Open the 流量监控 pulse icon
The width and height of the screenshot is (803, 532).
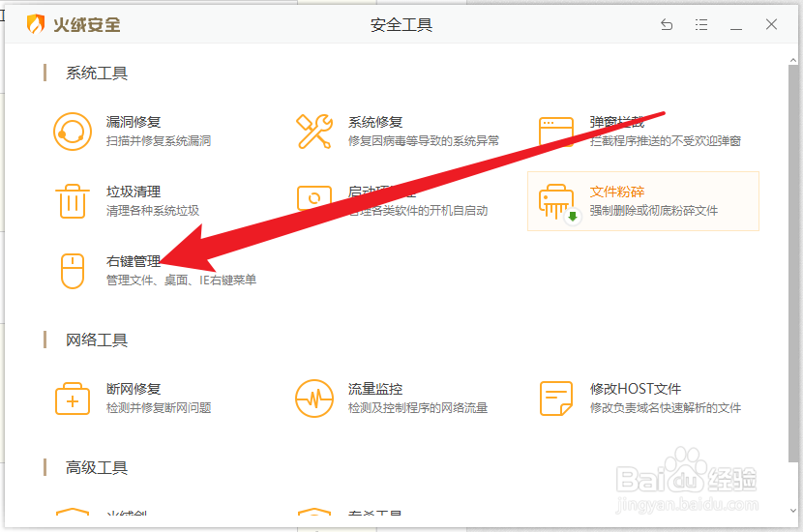(314, 399)
